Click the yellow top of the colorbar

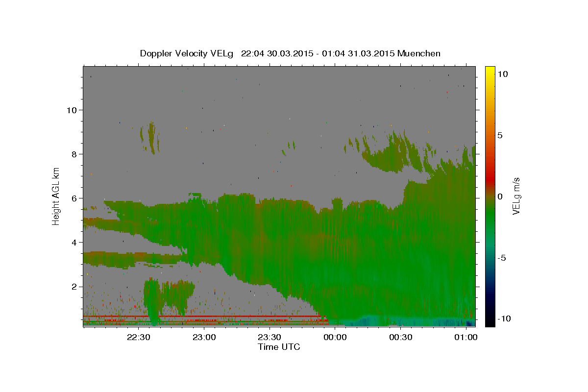pyautogui.click(x=490, y=71)
